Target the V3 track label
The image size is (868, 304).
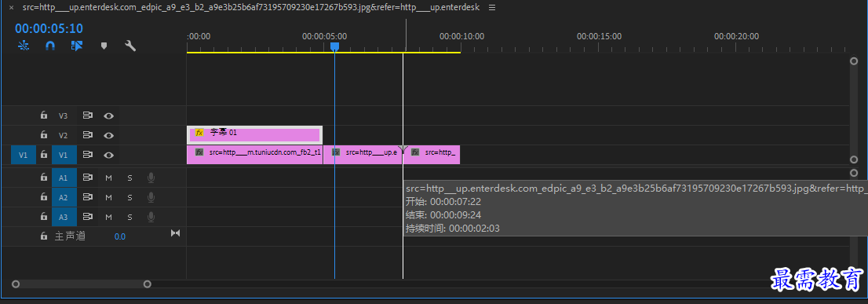tap(63, 115)
